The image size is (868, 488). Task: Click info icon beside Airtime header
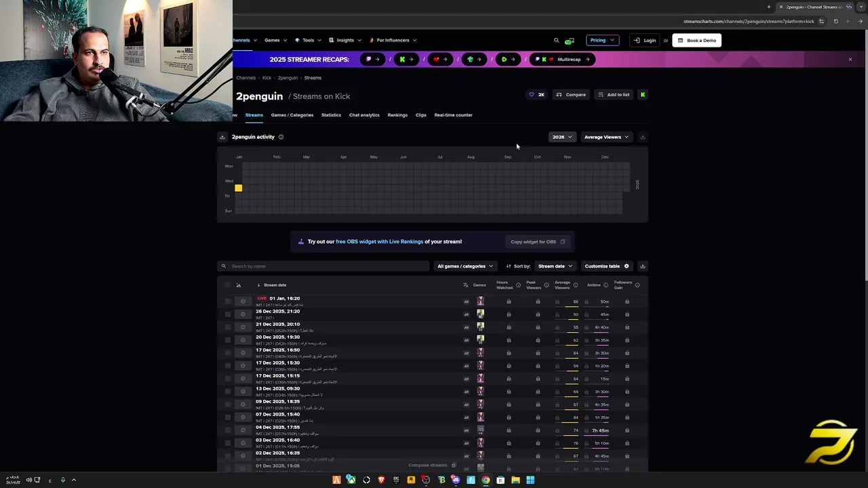606,285
